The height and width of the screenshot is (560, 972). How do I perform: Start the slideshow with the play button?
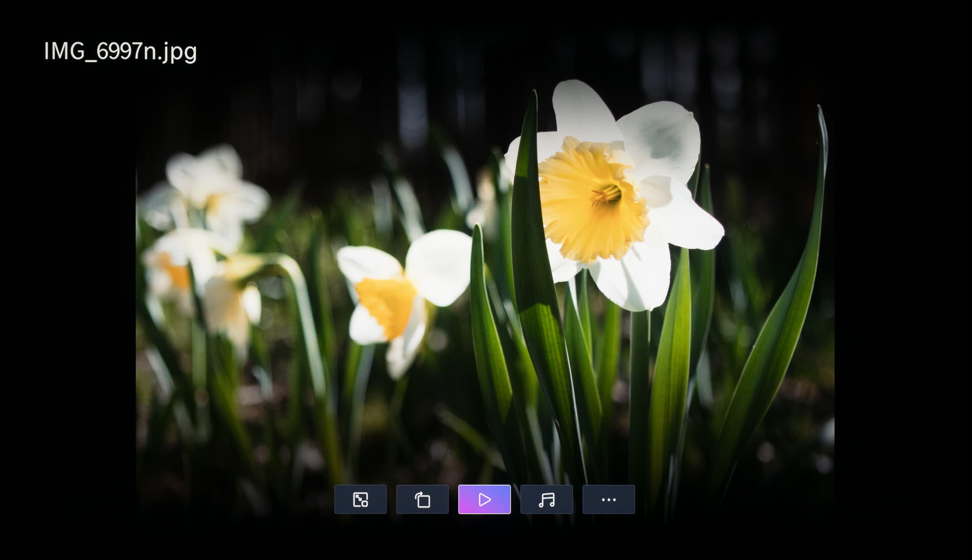[484, 499]
